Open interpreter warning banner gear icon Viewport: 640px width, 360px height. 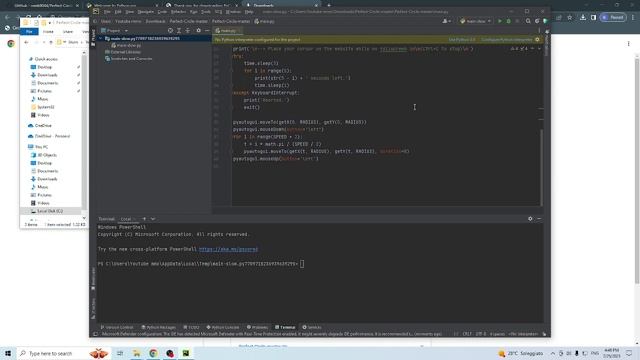coord(537,40)
